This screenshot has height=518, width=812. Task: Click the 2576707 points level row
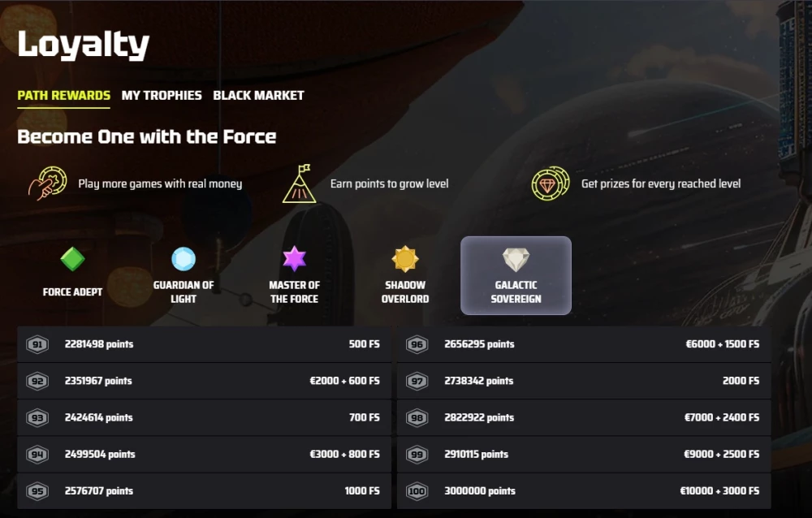pos(204,491)
